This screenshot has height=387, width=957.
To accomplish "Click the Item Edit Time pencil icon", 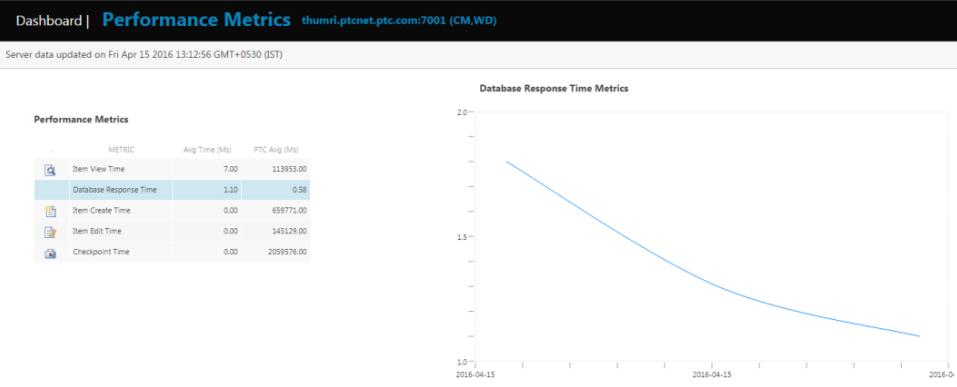I will click(x=51, y=233).
